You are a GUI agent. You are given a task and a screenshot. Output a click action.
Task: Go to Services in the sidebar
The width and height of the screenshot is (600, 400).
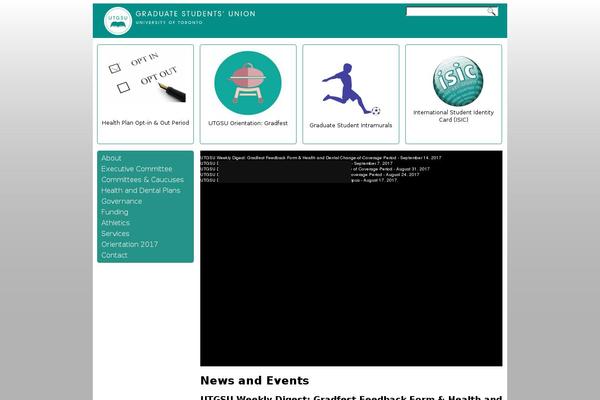click(x=115, y=233)
